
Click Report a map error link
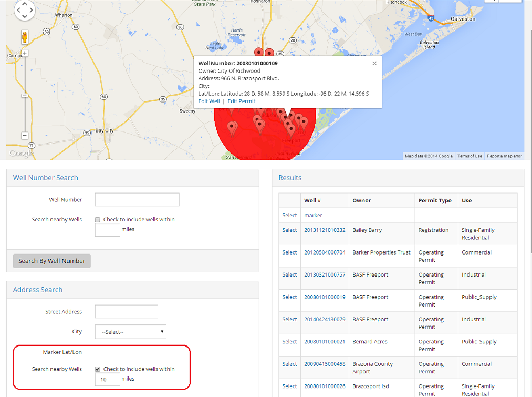[504, 156]
